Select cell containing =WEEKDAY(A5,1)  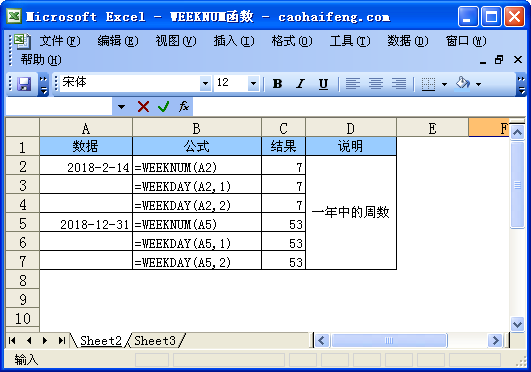(197, 242)
